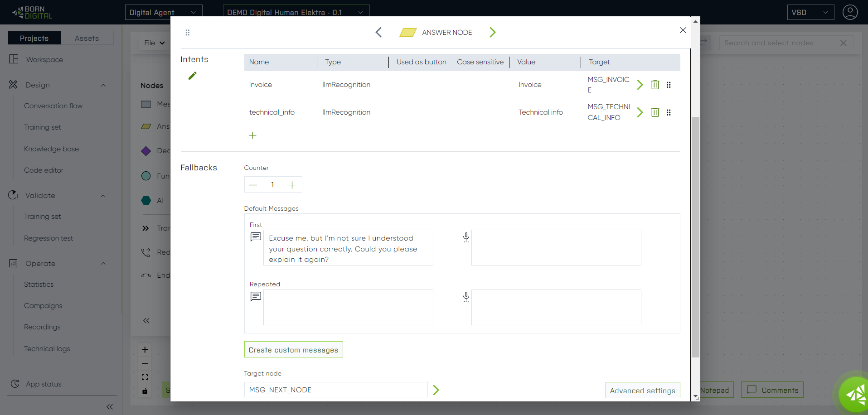Open App status

pos(44,384)
